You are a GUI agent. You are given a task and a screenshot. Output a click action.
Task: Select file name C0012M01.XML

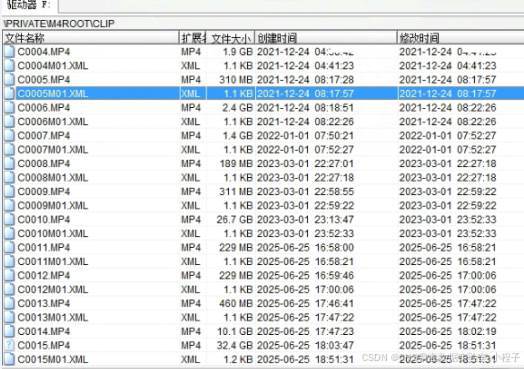pos(53,289)
